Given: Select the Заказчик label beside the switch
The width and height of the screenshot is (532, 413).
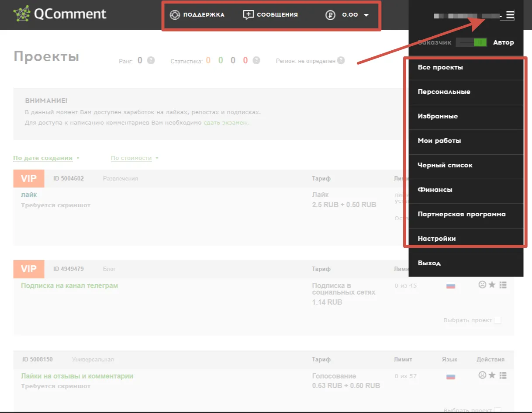Looking at the screenshot, I should click(435, 42).
